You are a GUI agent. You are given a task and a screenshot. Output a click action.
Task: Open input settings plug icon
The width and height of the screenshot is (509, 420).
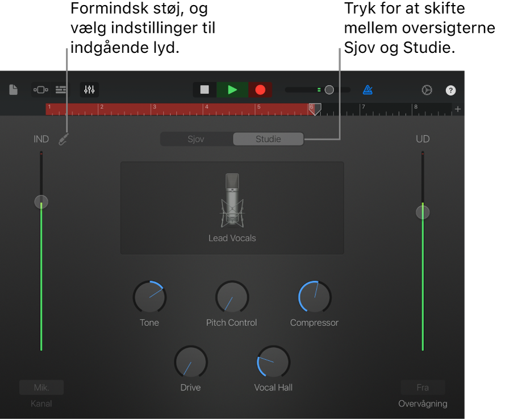pos(64,139)
